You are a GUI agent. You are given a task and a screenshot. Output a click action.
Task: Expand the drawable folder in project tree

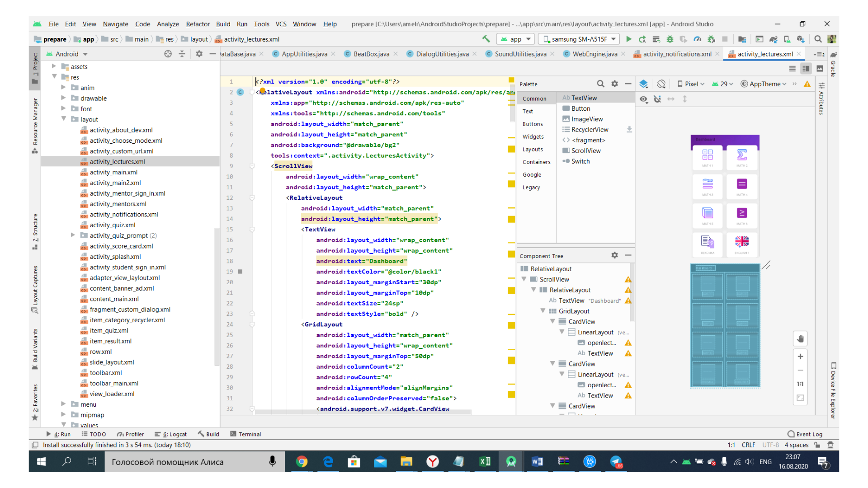[64, 98]
